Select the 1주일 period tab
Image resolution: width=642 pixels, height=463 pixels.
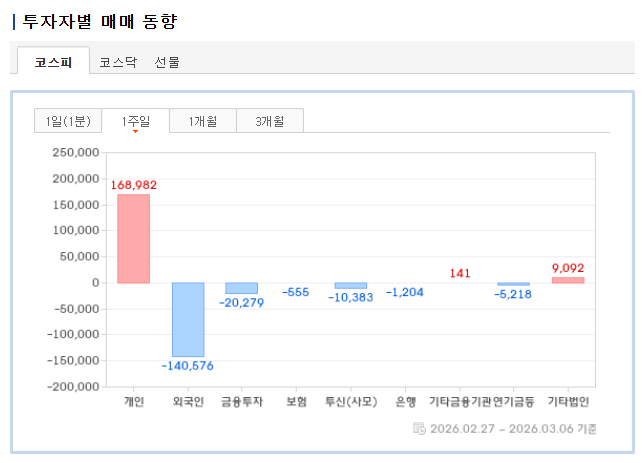(136, 121)
